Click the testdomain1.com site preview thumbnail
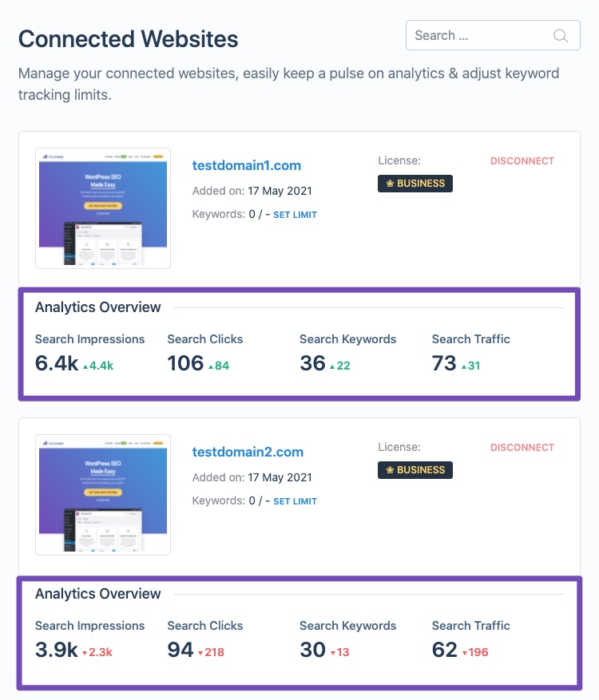Viewport: 599px width, 700px height. coord(103,208)
